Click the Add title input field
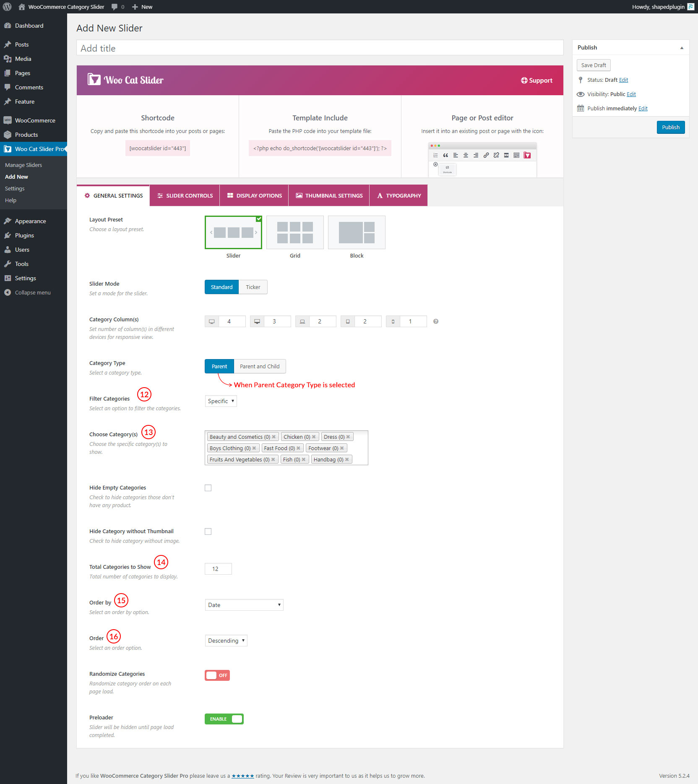Screen dimensions: 698x784 point(320,48)
